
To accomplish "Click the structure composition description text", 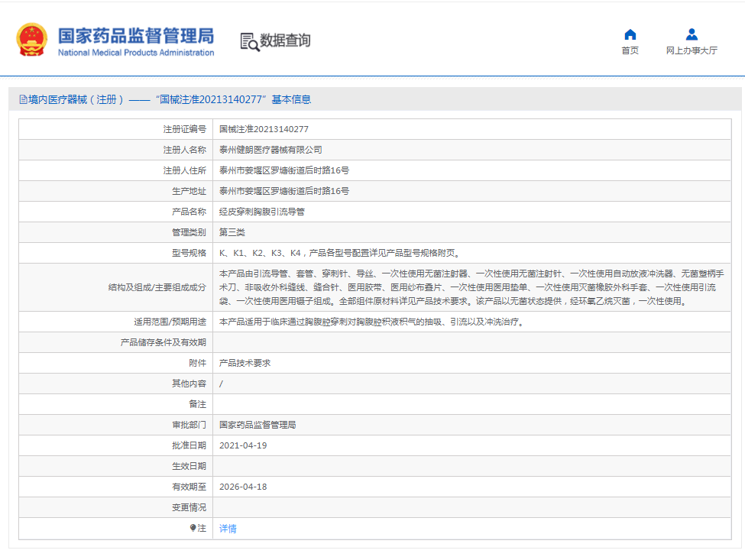I will click(471, 287).
